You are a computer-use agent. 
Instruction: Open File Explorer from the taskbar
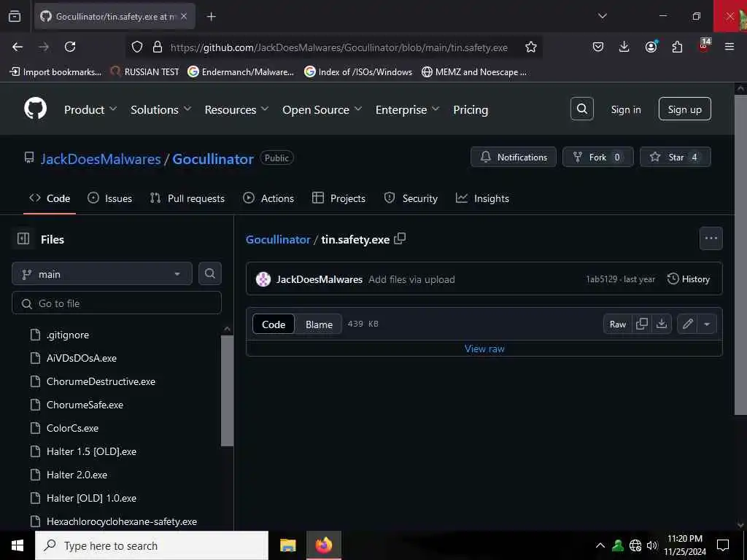[287, 545]
